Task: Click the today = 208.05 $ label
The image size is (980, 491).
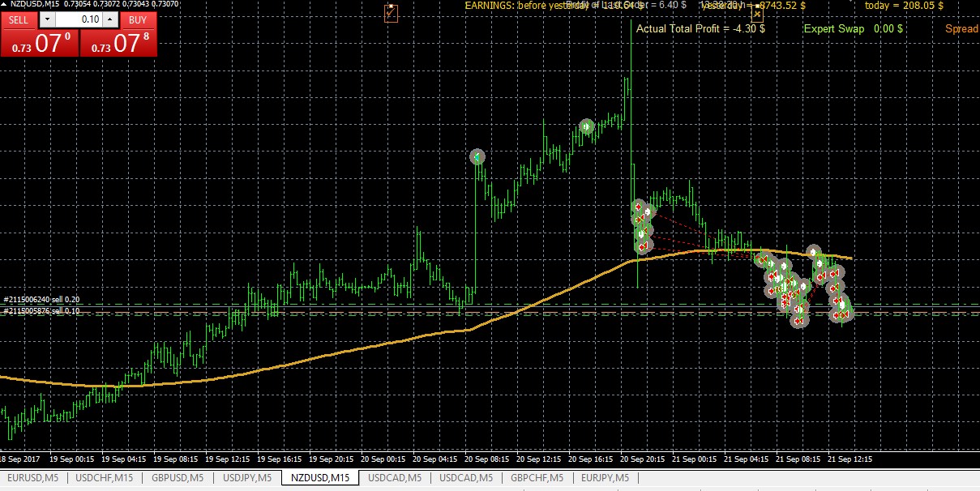Action: [x=904, y=5]
